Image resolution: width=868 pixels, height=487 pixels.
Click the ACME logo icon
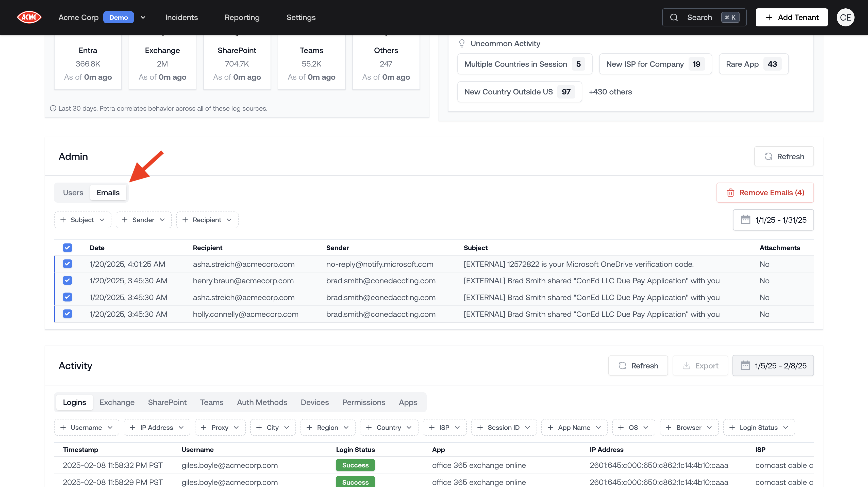[x=29, y=17]
